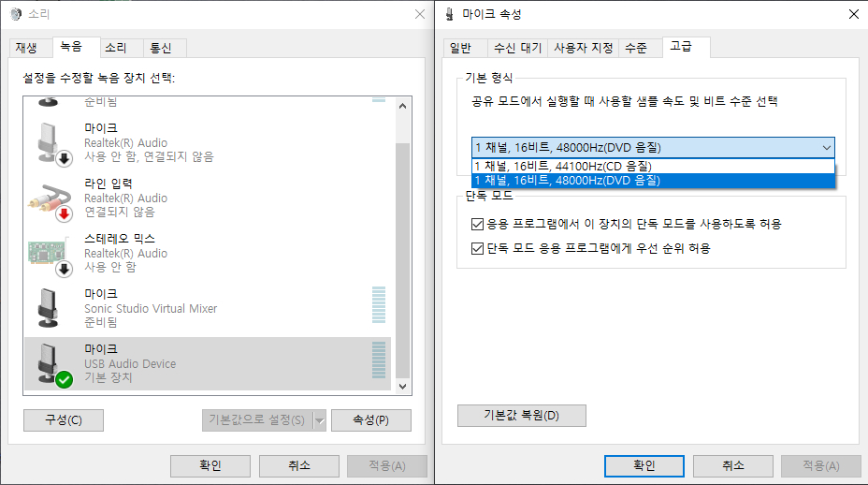868x485 pixels.
Task: Open the 수신 대기 tab
Action: [x=517, y=49]
